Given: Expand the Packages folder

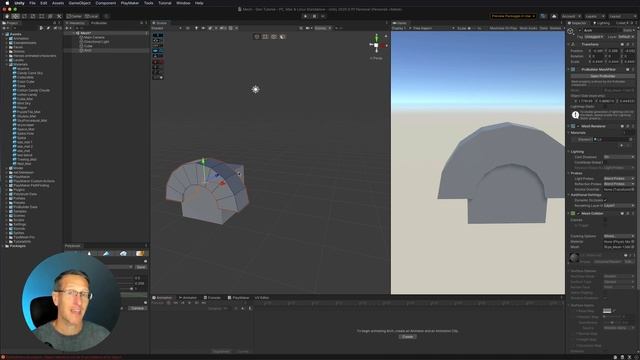Looking at the screenshot, I should [x=3, y=246].
